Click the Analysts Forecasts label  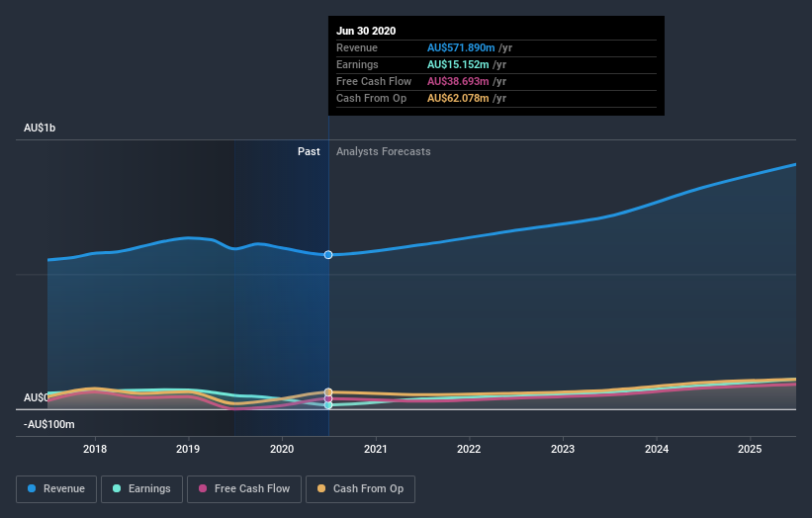click(x=383, y=151)
